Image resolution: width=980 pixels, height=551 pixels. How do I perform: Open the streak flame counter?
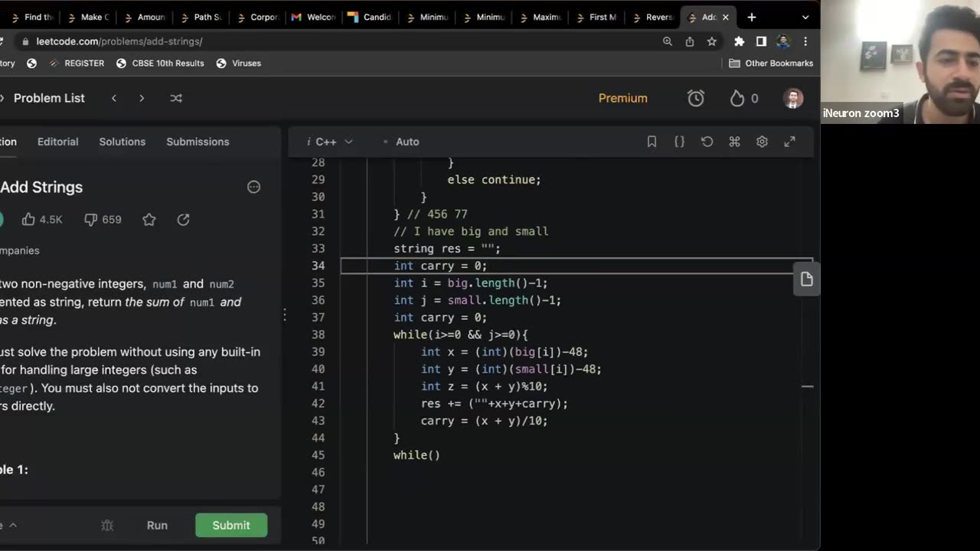744,98
